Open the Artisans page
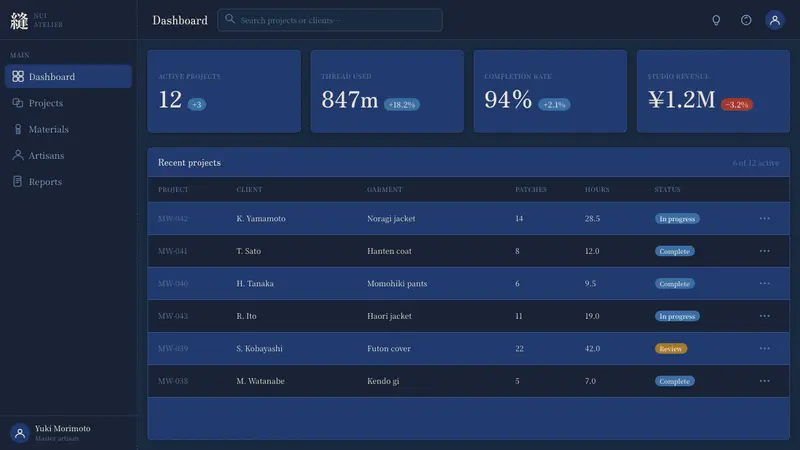Viewport: 800px width, 450px height. click(68, 156)
